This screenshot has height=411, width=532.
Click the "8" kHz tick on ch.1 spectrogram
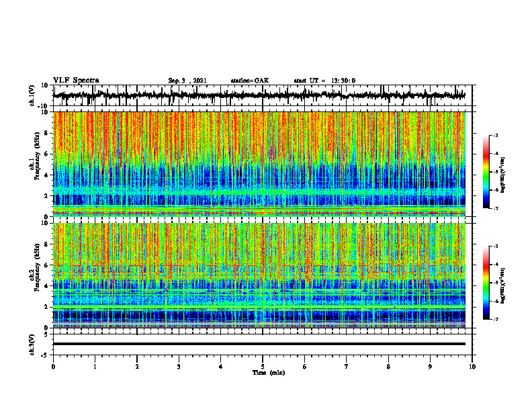pyautogui.click(x=47, y=133)
